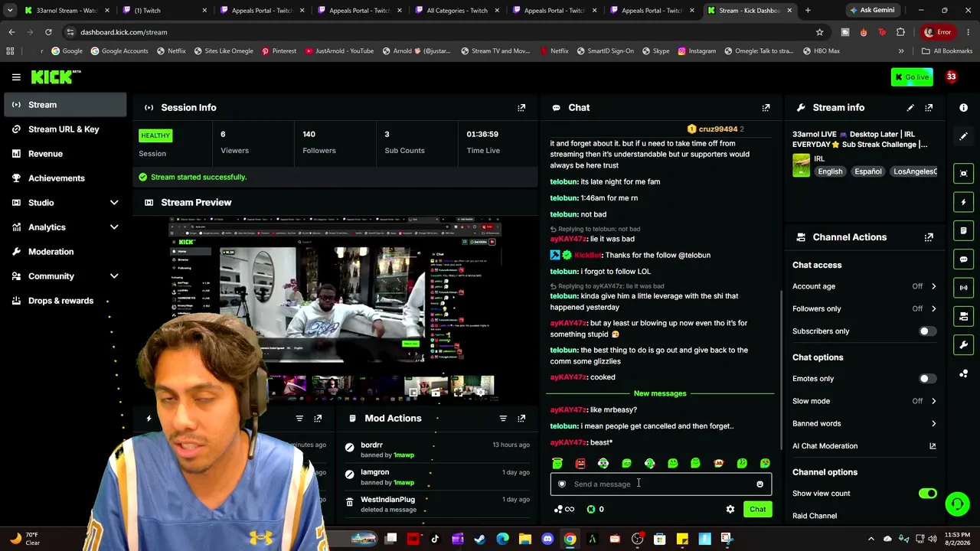
Task: Open Followers only options arrow
Action: coord(933,308)
